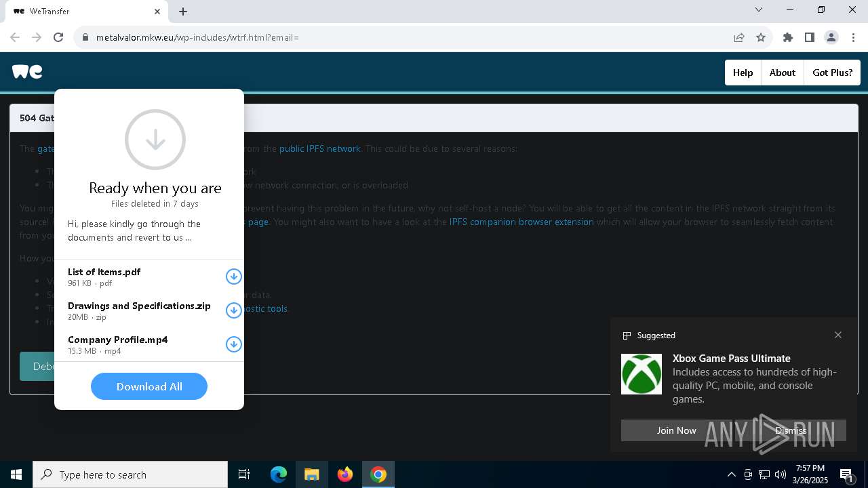Open the network status tray icon
868x488 pixels.
click(764, 474)
